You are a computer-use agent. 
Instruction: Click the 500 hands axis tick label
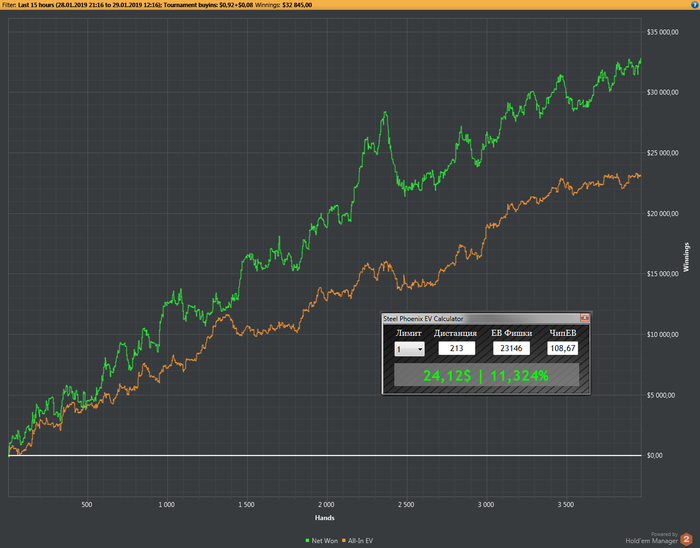pyautogui.click(x=87, y=504)
